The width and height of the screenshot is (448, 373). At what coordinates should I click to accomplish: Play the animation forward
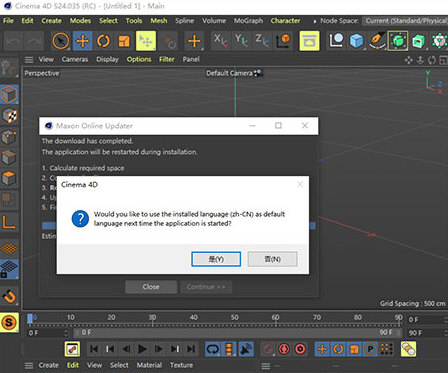(x=142, y=349)
